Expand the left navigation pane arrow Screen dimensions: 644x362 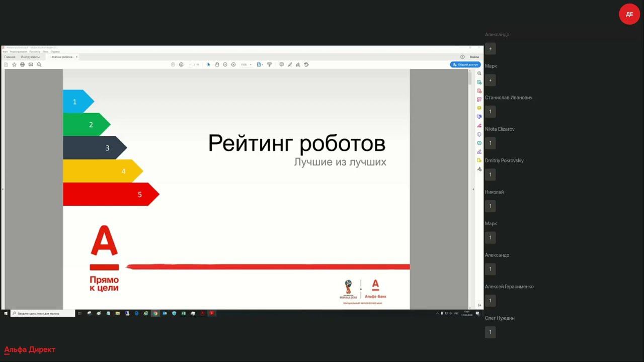coord(3,189)
